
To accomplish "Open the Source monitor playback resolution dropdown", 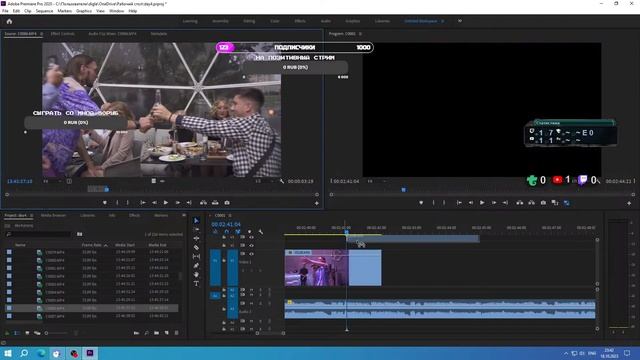I will point(265,181).
